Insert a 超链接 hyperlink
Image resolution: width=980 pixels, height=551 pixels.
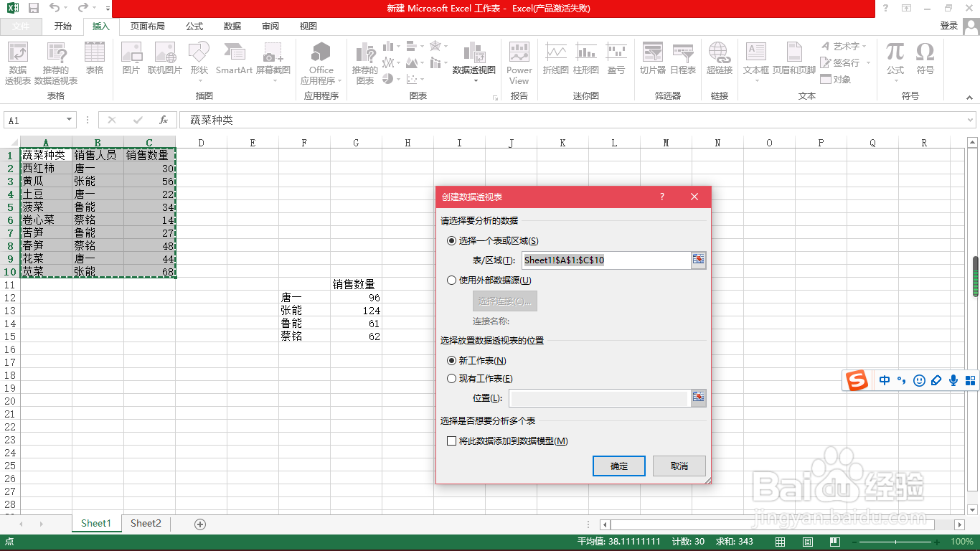pos(719,59)
